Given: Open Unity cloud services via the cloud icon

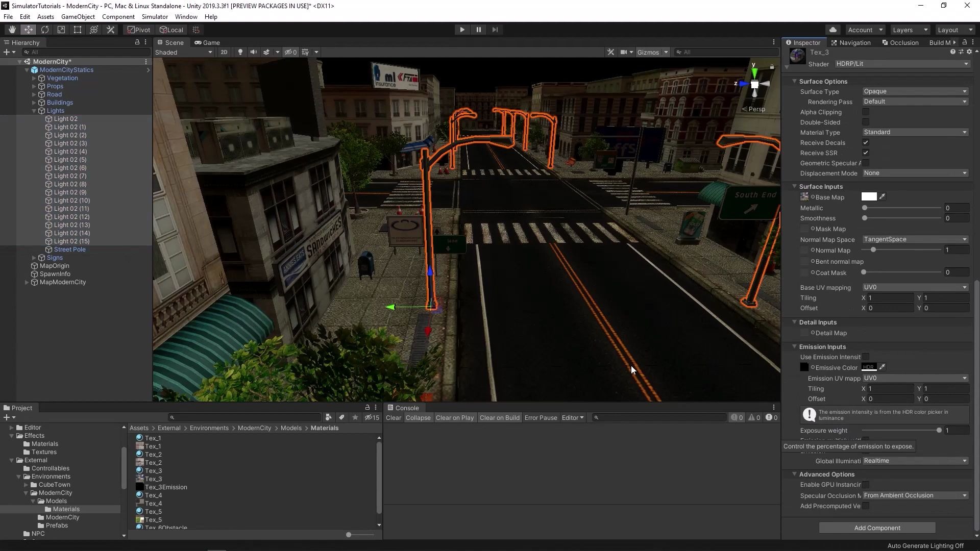Looking at the screenshot, I should click(x=833, y=30).
